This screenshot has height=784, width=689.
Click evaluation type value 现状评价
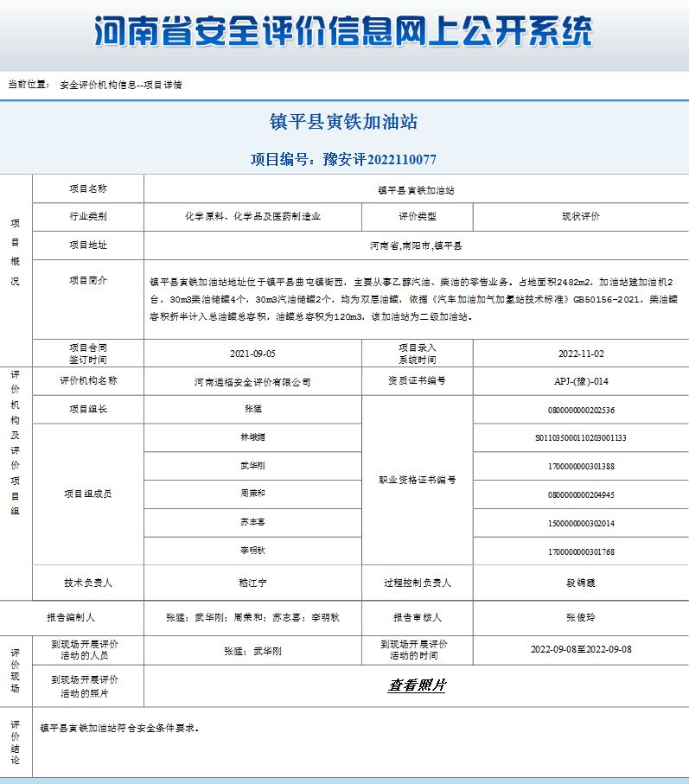(580, 216)
